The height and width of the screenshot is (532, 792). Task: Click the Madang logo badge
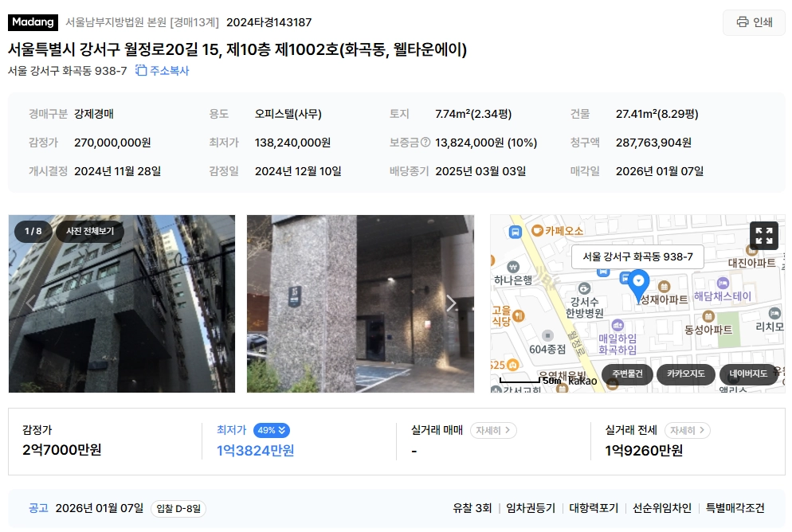click(x=33, y=22)
